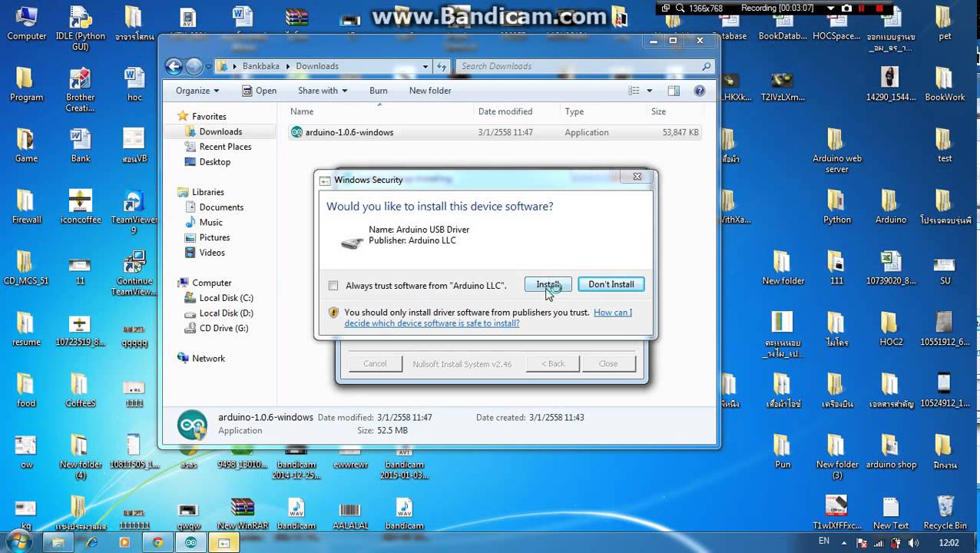Close the Windows Security dialog
The image size is (980, 553).
coord(637,177)
